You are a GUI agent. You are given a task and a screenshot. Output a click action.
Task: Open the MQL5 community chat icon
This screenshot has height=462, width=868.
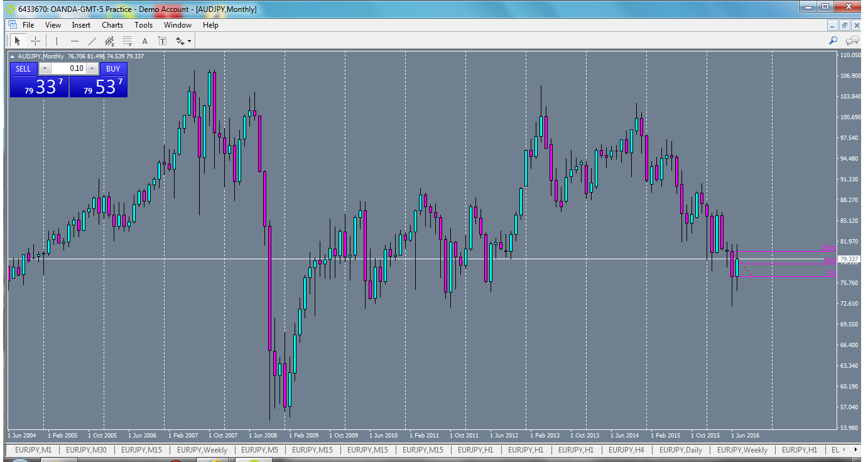click(x=852, y=40)
